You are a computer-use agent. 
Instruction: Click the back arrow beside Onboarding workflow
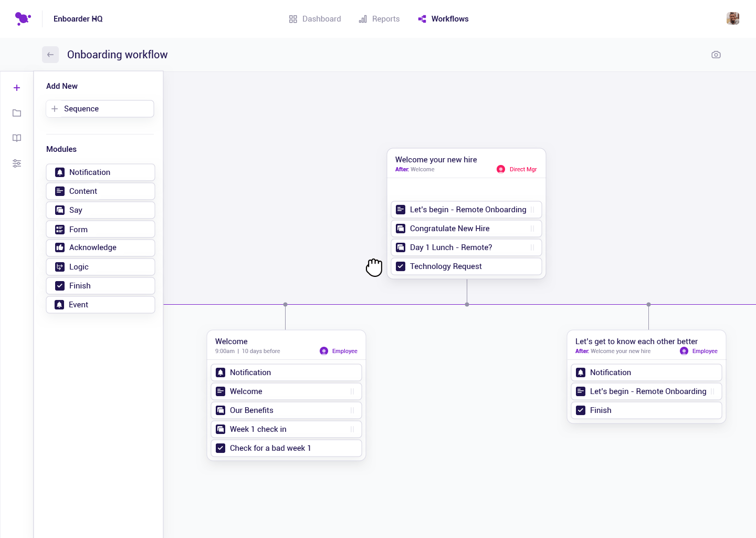click(x=50, y=55)
